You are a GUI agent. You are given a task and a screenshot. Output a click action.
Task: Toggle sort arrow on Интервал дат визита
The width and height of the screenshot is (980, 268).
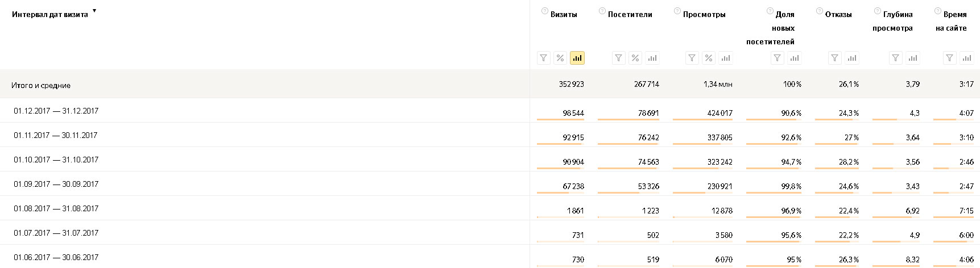[94, 11]
